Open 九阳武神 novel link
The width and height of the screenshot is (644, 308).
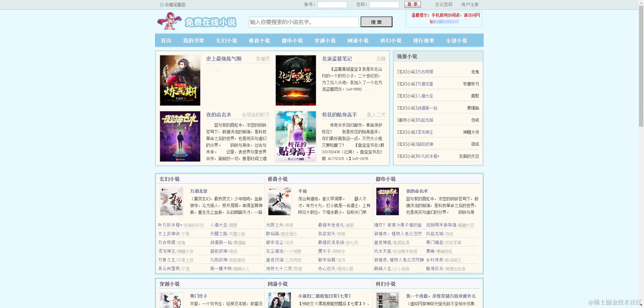[x=219, y=260]
